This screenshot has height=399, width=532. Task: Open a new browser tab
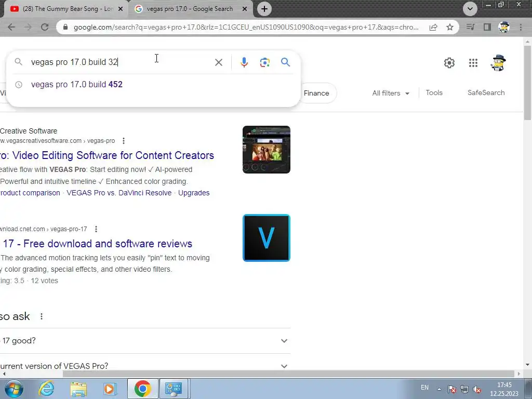click(x=264, y=9)
